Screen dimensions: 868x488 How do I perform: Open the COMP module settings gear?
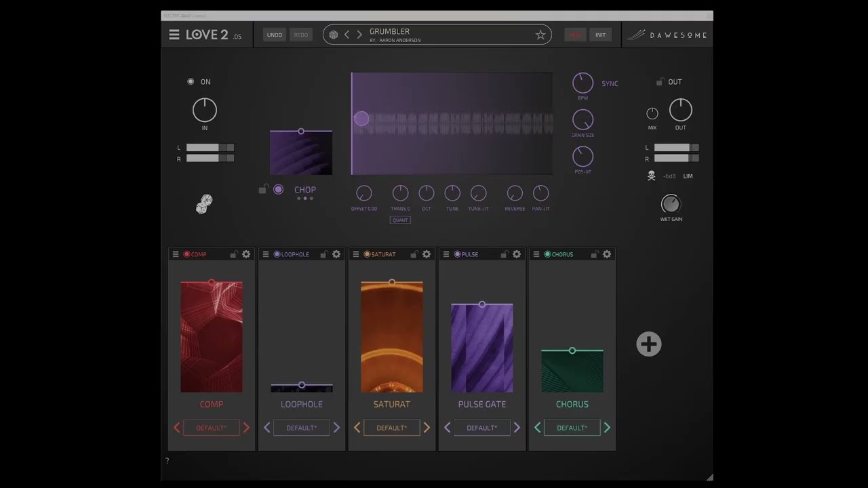(246, 254)
